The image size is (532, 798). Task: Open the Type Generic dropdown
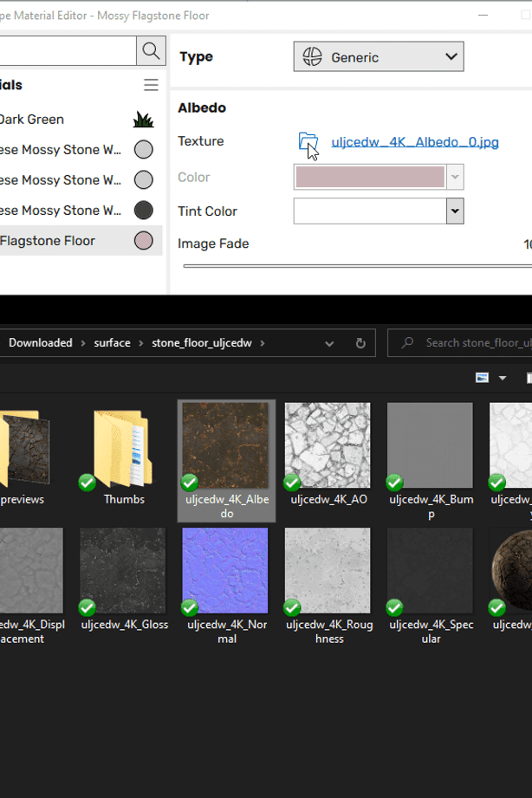[379, 57]
